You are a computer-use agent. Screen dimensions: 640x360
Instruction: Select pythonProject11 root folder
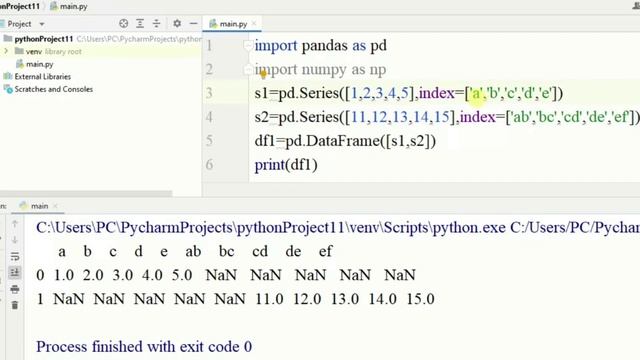(x=44, y=39)
